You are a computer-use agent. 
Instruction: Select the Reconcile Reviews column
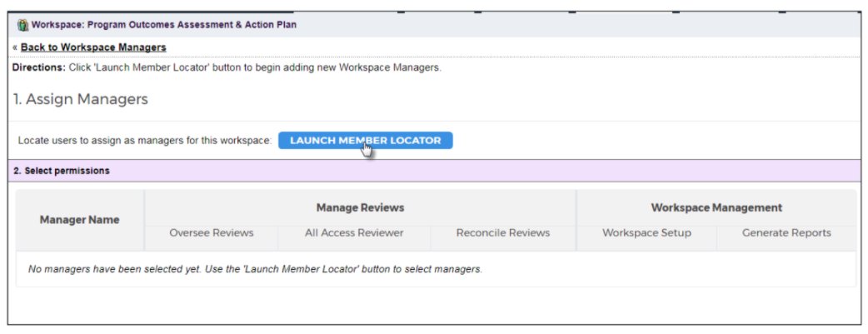(503, 233)
